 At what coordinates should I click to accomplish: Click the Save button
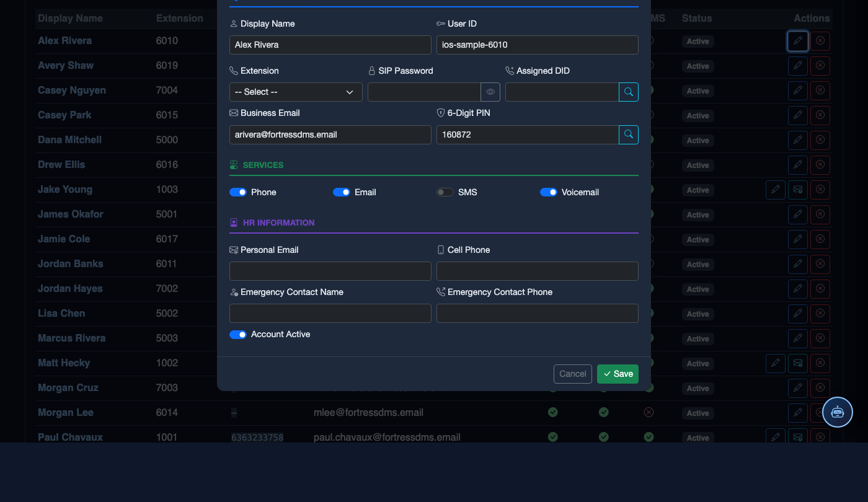click(618, 374)
